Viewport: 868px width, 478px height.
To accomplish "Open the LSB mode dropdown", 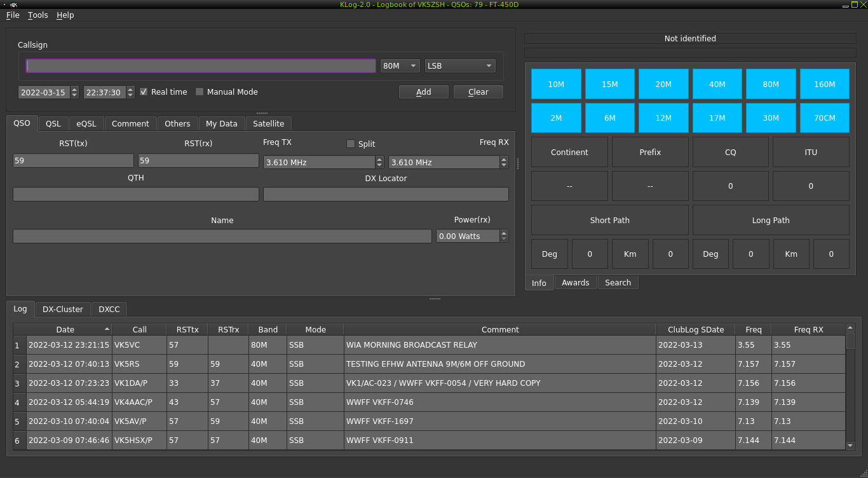I will pos(460,66).
